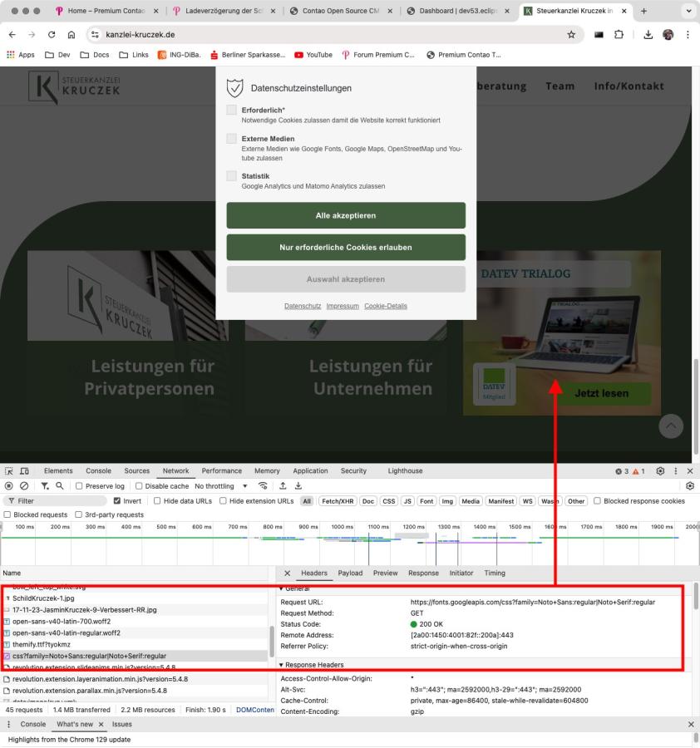Click the browser forward arrow

click(x=32, y=34)
